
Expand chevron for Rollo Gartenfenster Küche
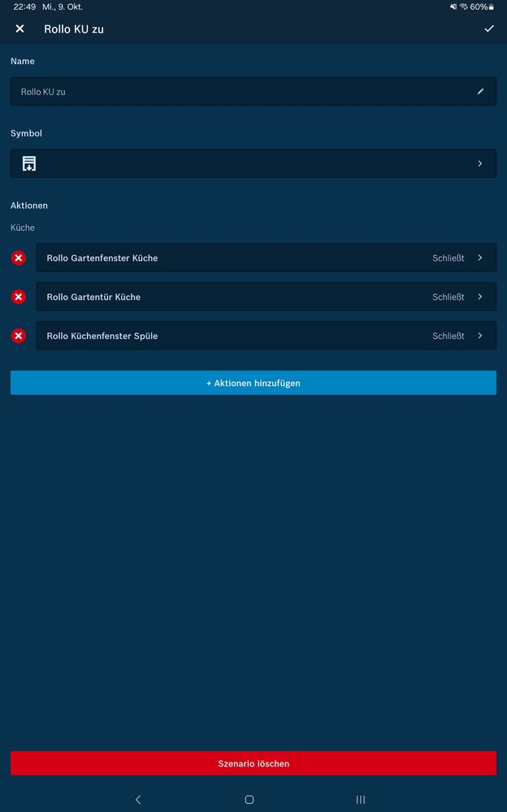(480, 258)
